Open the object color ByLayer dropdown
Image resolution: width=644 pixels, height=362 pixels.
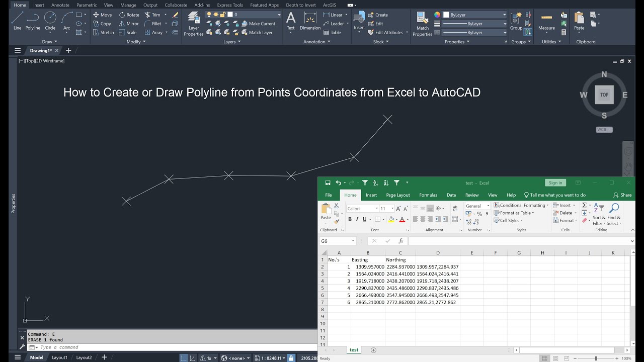click(x=504, y=15)
